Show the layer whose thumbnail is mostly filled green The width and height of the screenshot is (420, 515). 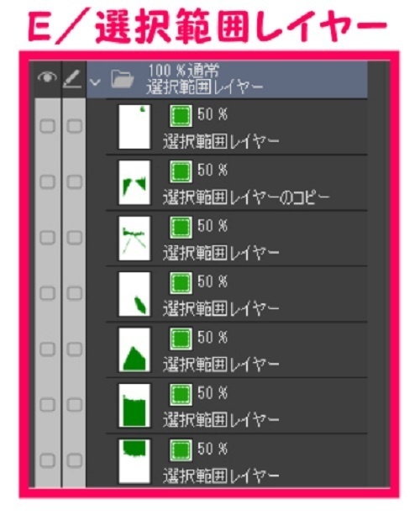coord(47,405)
